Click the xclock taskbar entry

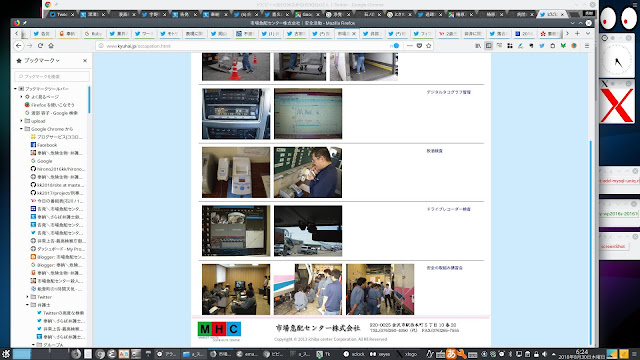tap(354, 354)
